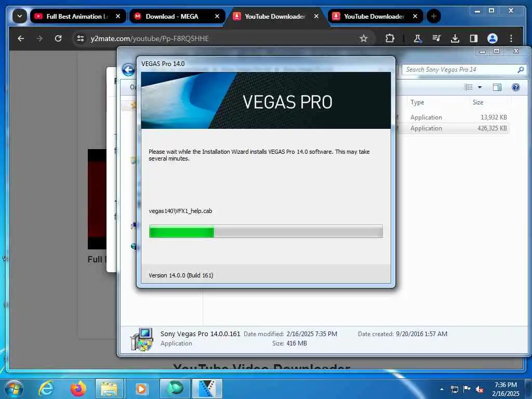
Task: Open media controls icon in toolbar
Action: (x=436, y=38)
